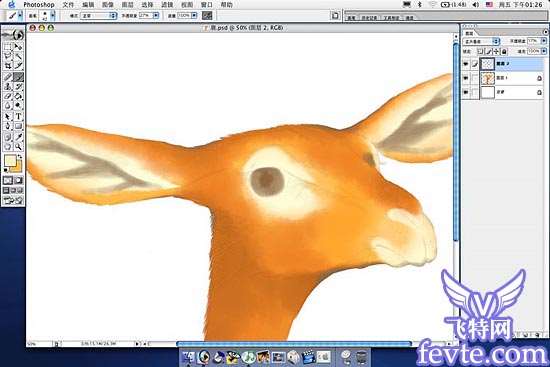Select the Lasso tool

coord(8,56)
